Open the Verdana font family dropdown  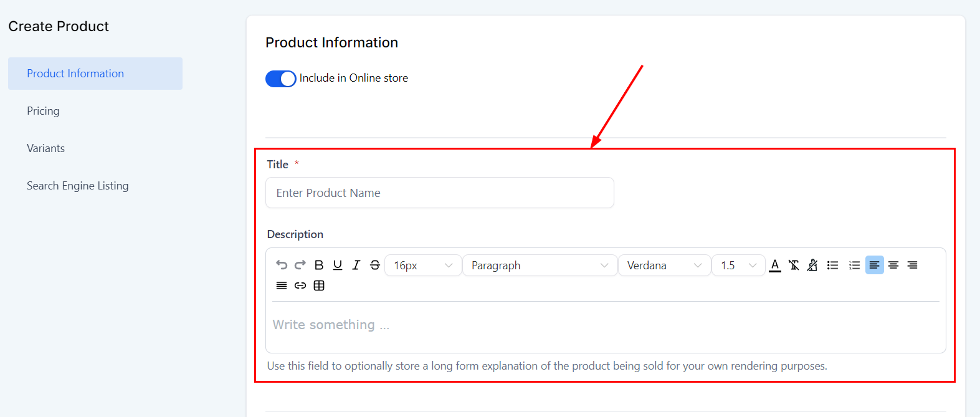[664, 266]
